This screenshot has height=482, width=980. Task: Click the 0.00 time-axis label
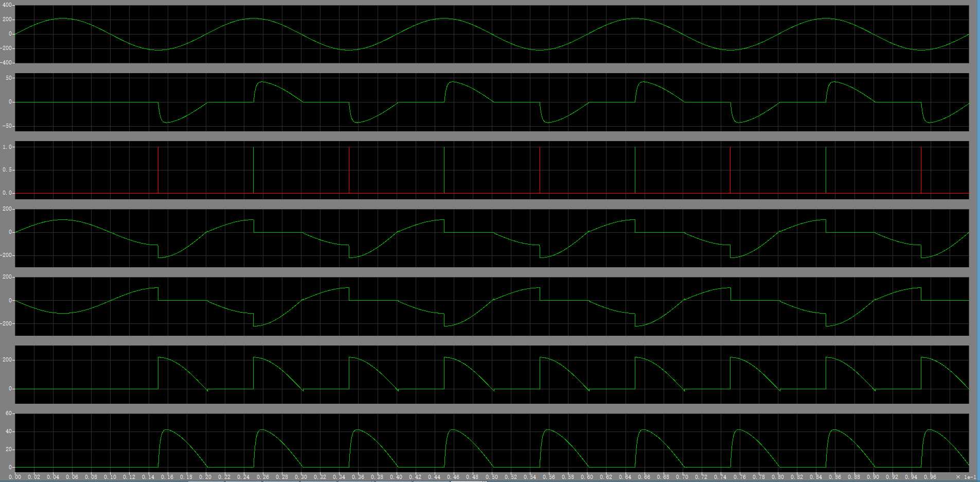[x=14, y=477]
